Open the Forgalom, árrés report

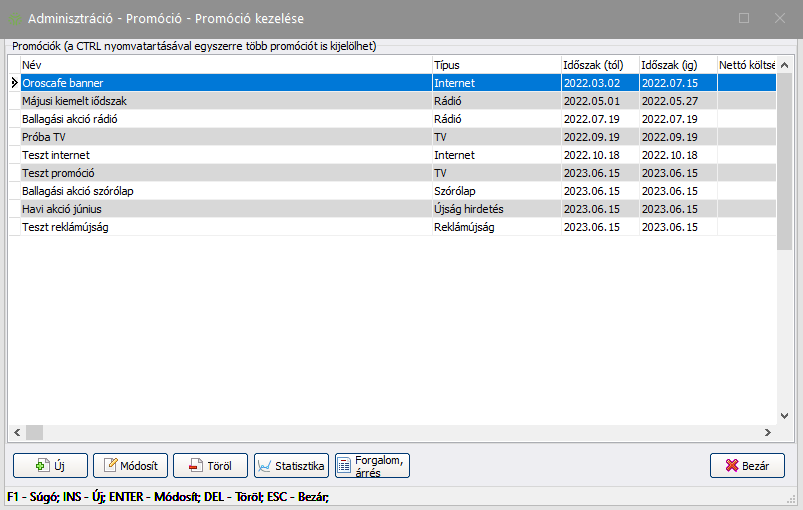372,466
